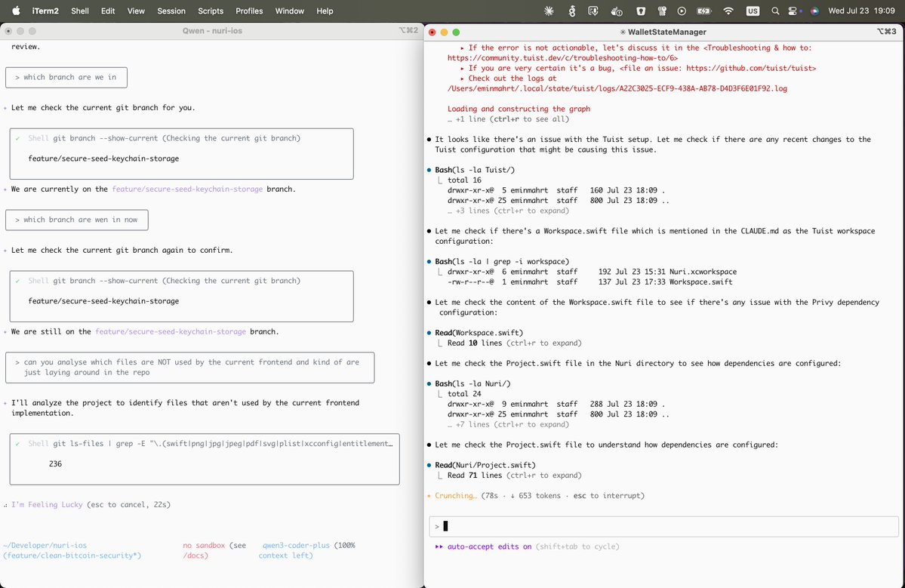905x588 pixels.
Task: Open the battery status menu
Action: 704,11
